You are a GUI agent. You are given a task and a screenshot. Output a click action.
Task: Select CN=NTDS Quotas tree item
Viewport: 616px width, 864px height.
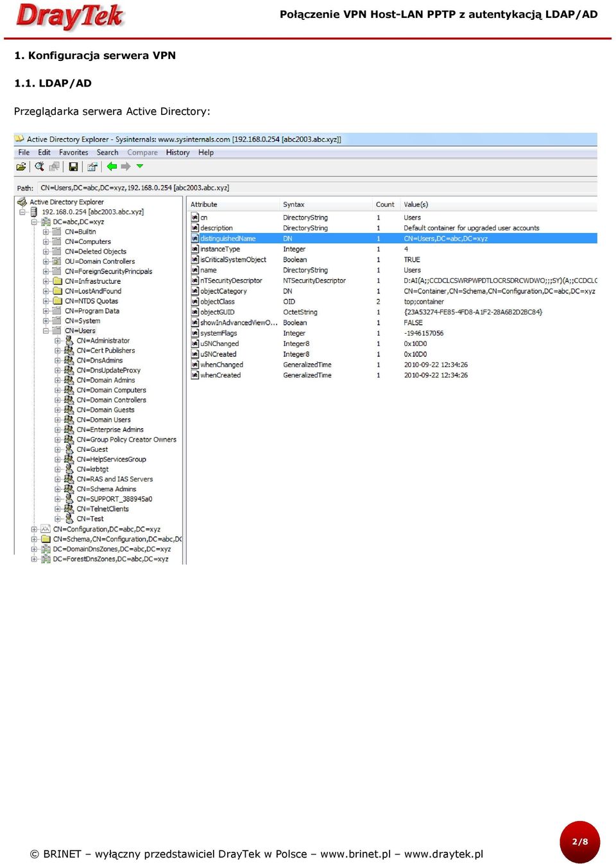[x=91, y=301]
